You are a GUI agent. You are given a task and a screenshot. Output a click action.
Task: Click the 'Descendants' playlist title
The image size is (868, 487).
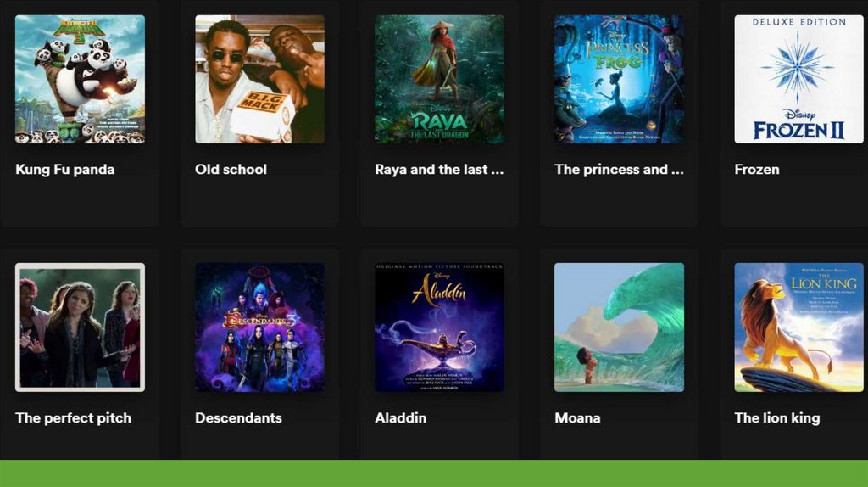(x=238, y=417)
